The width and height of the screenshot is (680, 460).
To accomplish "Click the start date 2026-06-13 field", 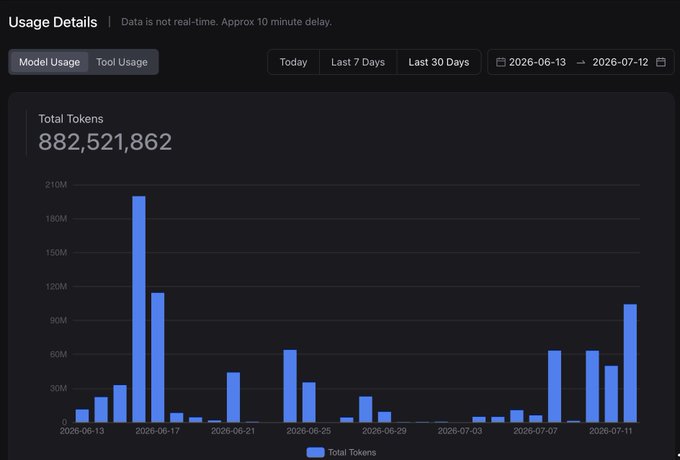I will (537, 62).
